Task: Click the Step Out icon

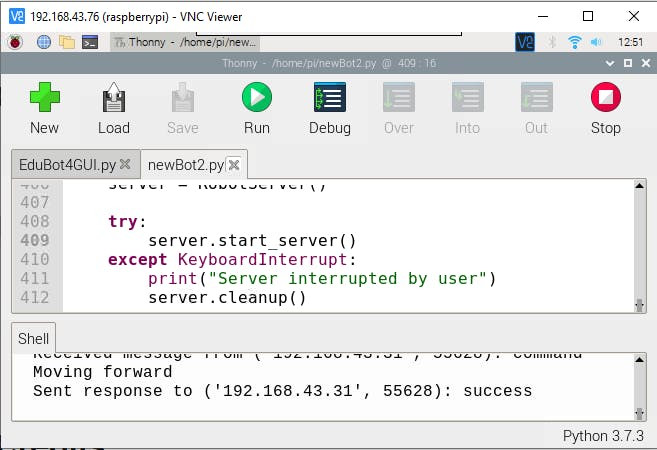Action: point(536,97)
